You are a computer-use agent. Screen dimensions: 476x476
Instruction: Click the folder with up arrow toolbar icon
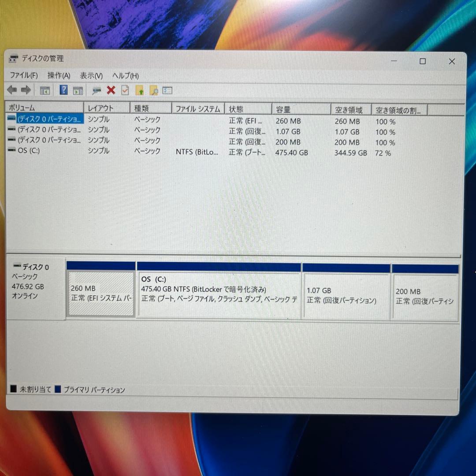[x=140, y=90]
